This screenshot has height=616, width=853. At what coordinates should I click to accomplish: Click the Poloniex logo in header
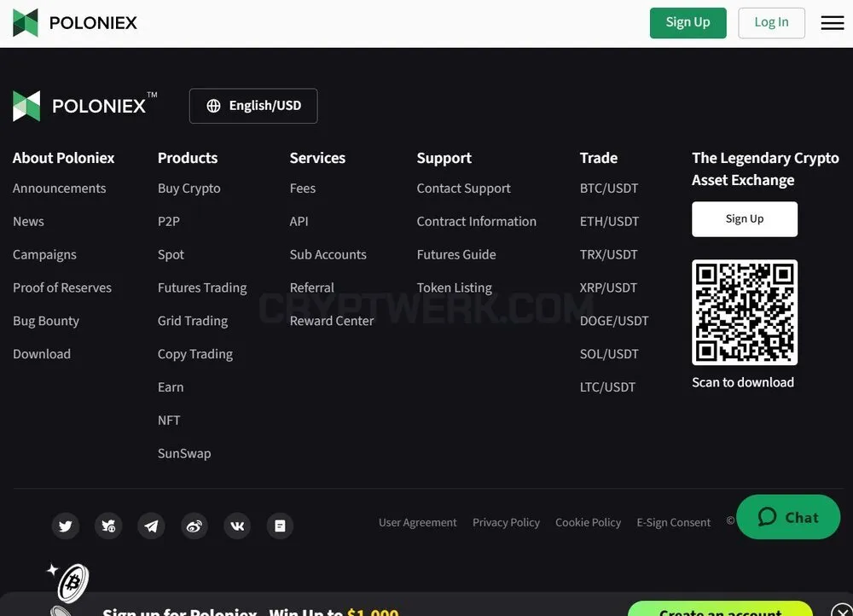coord(74,23)
